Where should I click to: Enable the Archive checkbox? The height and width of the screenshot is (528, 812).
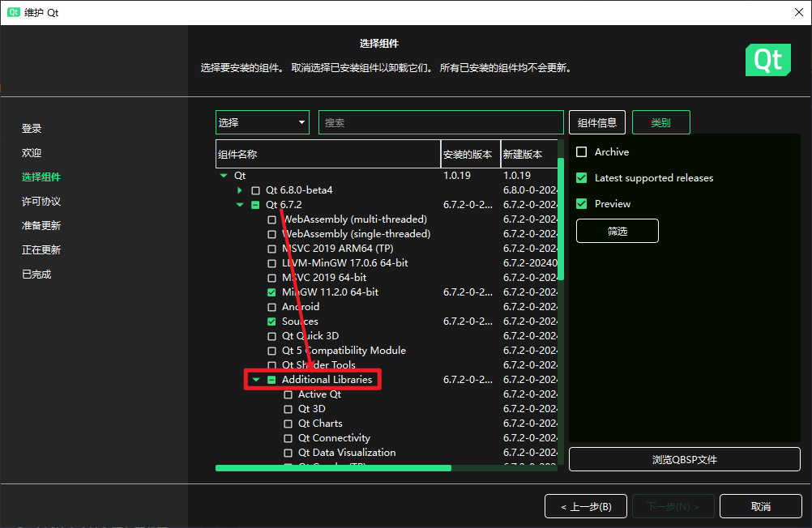point(581,152)
